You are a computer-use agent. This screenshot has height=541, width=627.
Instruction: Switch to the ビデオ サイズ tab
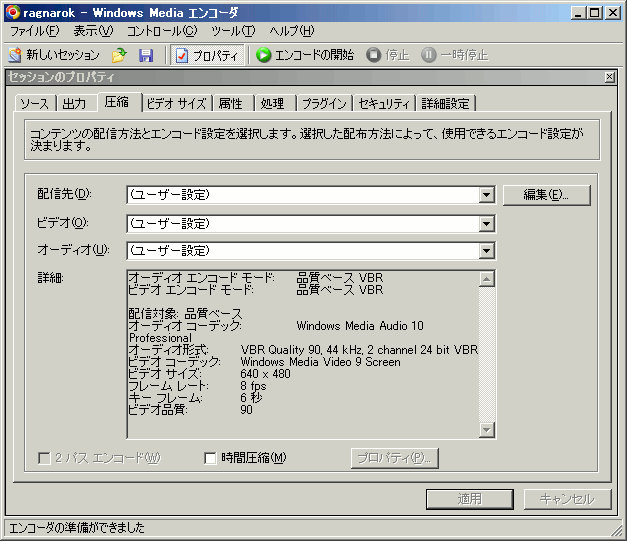tap(176, 104)
